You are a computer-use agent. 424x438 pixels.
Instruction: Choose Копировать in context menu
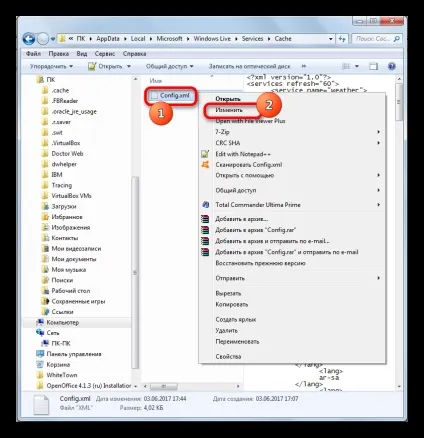(x=232, y=304)
